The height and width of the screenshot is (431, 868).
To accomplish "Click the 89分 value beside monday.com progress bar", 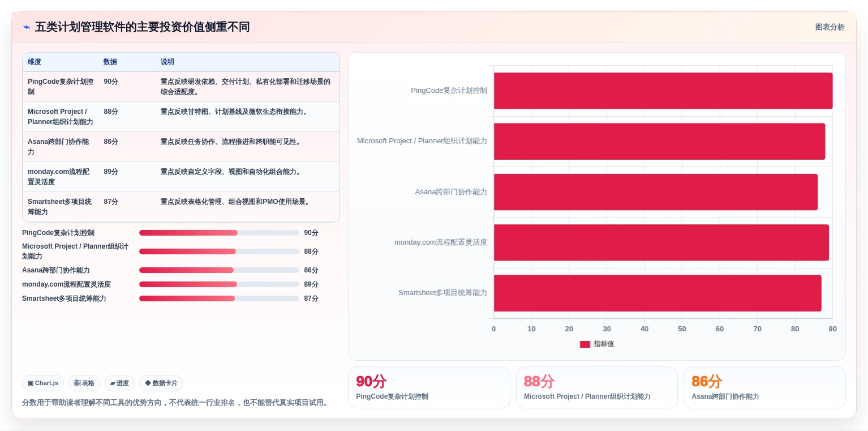I will pos(311,284).
